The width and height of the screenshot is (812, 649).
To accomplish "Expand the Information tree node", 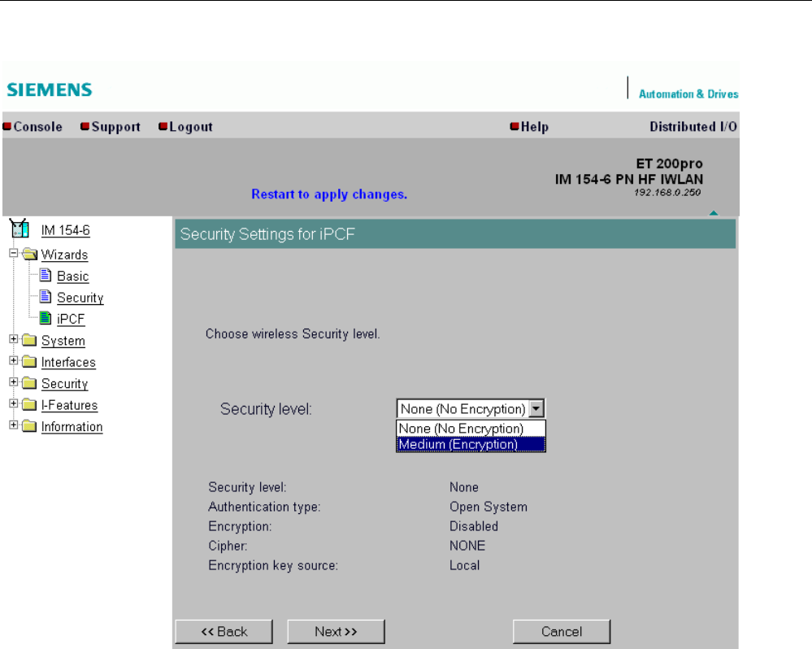I will [x=14, y=425].
